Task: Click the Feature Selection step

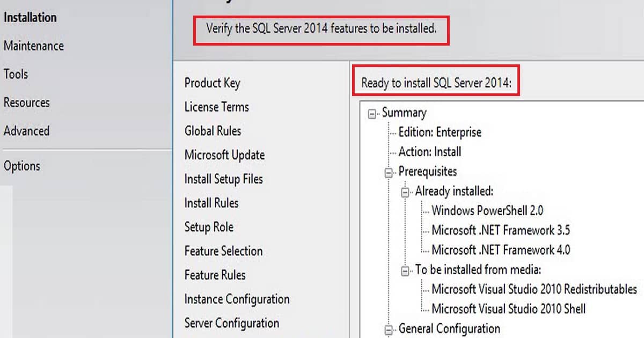Action: point(224,251)
